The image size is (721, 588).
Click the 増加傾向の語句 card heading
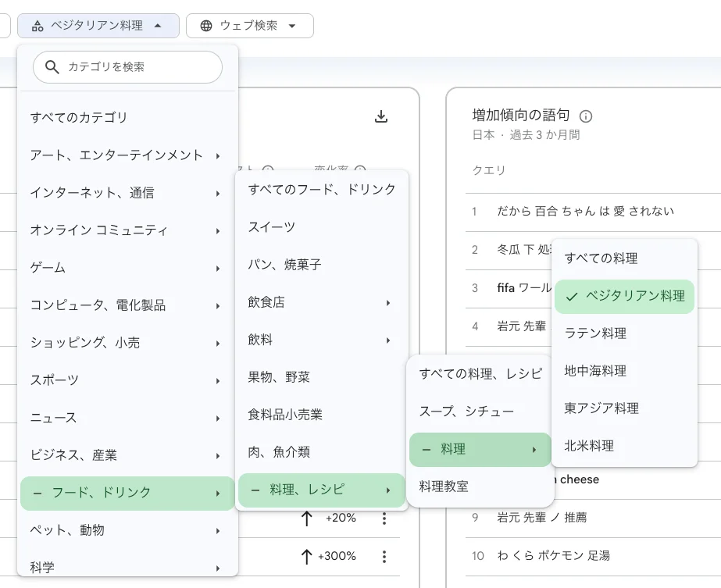click(521, 116)
